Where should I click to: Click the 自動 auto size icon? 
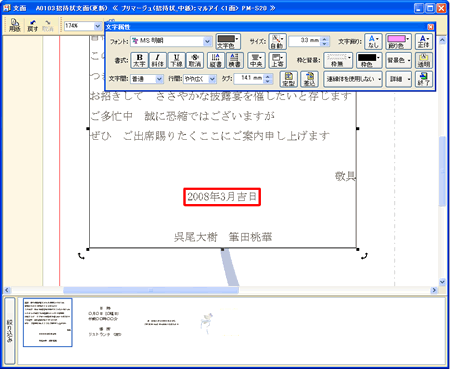coord(277,41)
